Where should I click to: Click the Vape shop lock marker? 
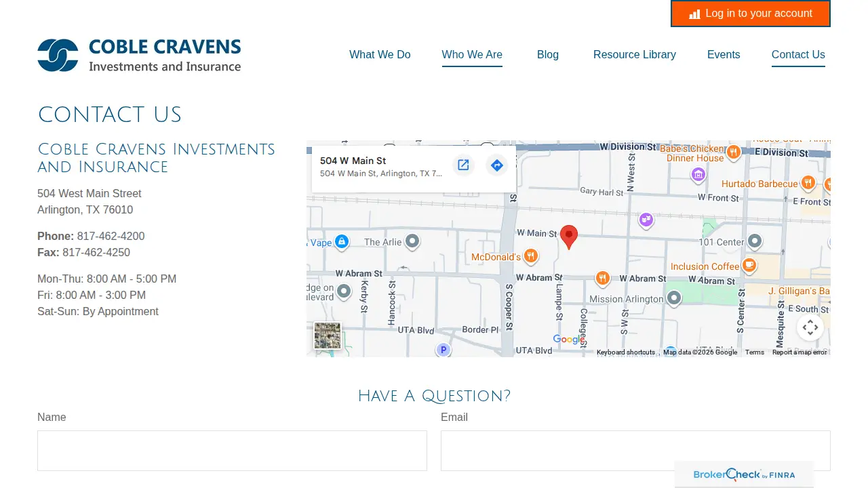point(342,242)
